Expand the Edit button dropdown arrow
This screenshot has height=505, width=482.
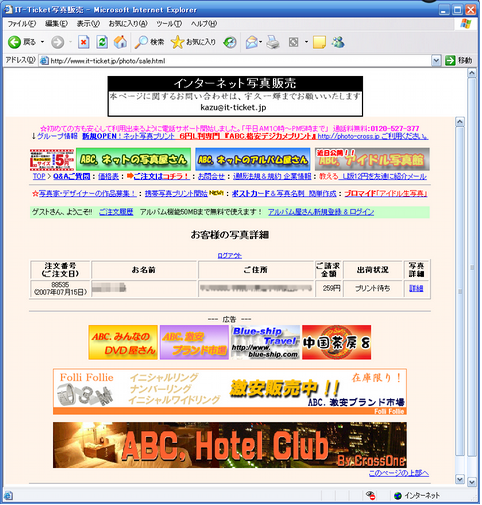pyautogui.click(x=306, y=42)
